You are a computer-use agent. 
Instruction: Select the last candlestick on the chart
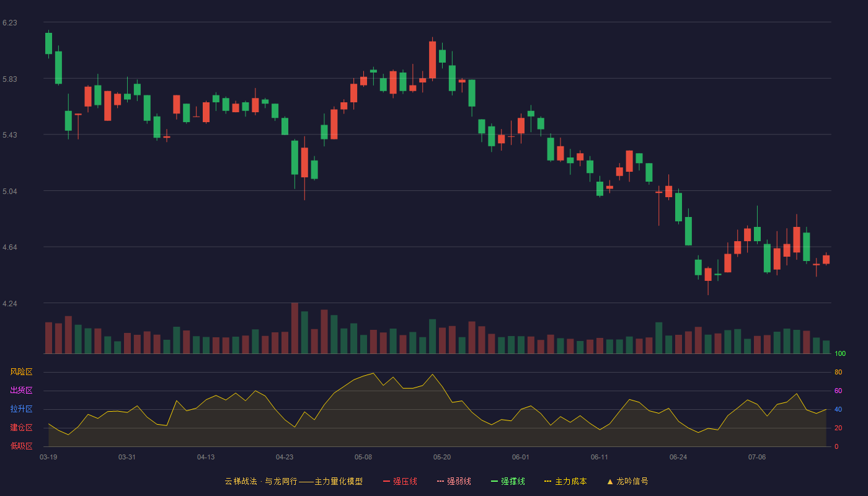pos(826,259)
